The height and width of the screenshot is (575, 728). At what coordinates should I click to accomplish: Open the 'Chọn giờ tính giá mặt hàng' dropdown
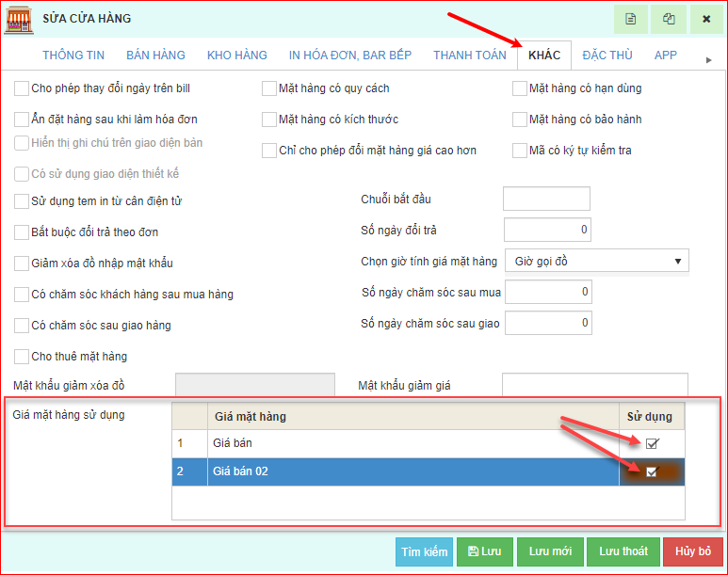(596, 261)
